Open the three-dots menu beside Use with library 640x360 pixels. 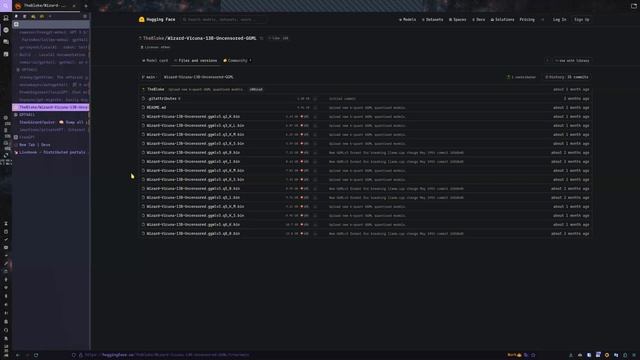pos(547,61)
